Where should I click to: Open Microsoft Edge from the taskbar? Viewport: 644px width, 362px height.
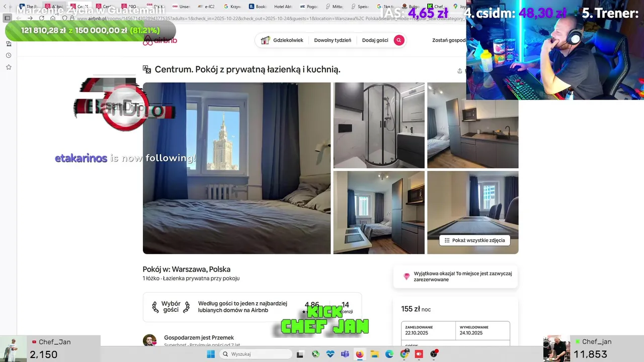389,354
